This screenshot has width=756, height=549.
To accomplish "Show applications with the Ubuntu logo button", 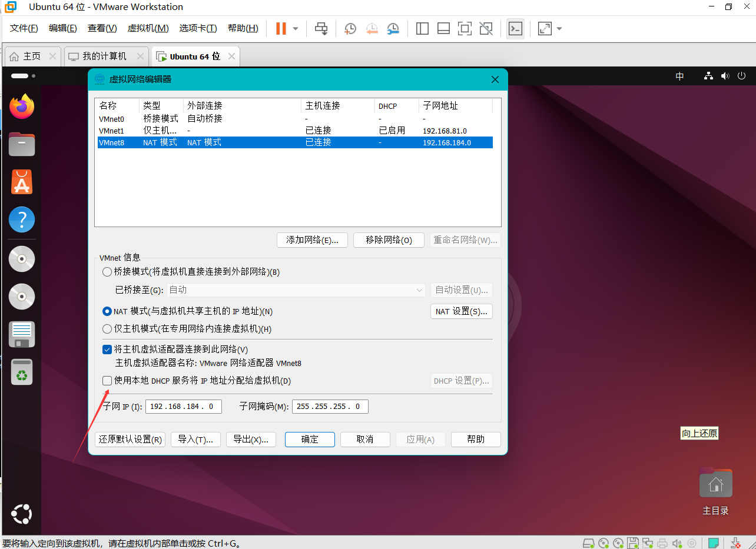I will (21, 514).
